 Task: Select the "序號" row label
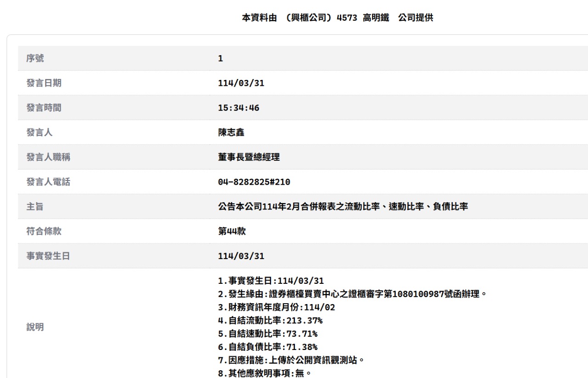pos(35,58)
